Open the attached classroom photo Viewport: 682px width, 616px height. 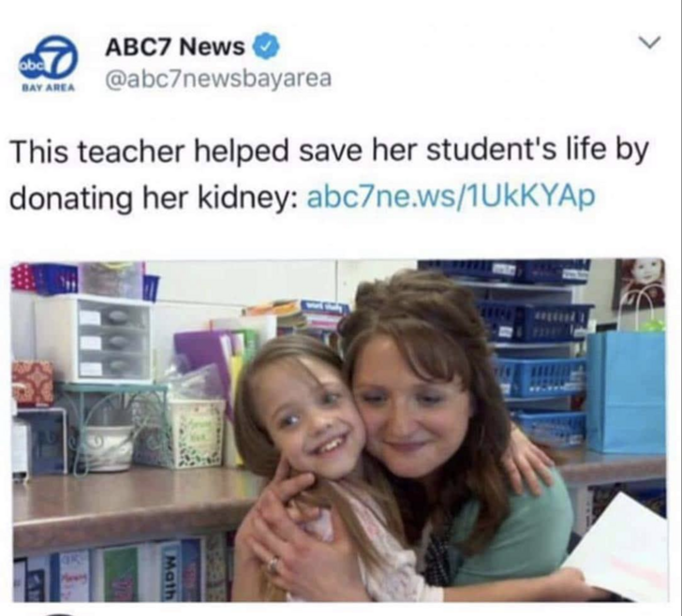point(339,430)
